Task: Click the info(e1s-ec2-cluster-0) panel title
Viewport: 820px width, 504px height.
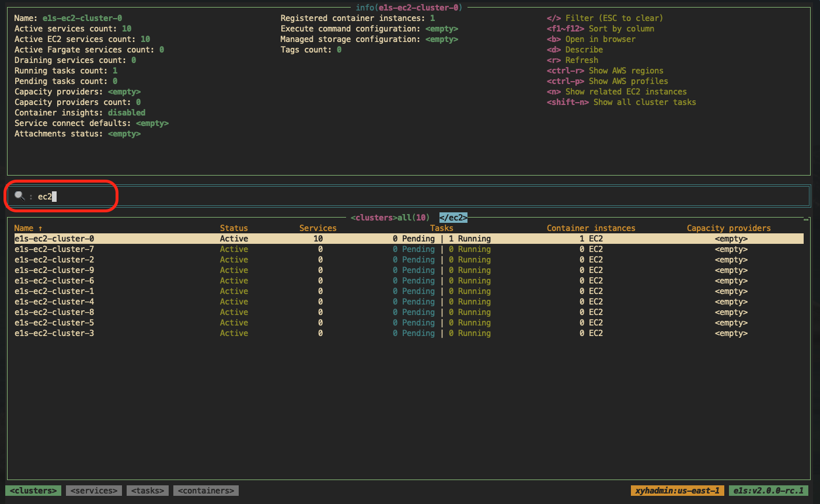Action: [409, 8]
